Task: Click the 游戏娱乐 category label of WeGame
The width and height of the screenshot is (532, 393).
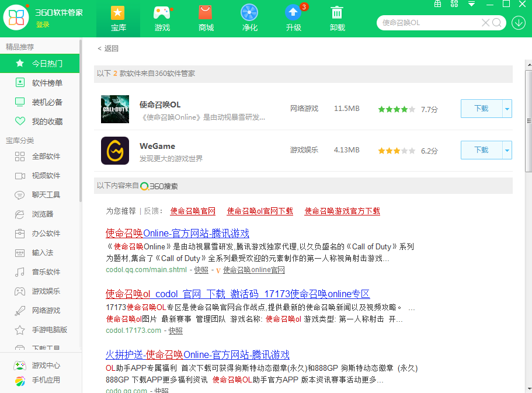Action: [x=304, y=150]
